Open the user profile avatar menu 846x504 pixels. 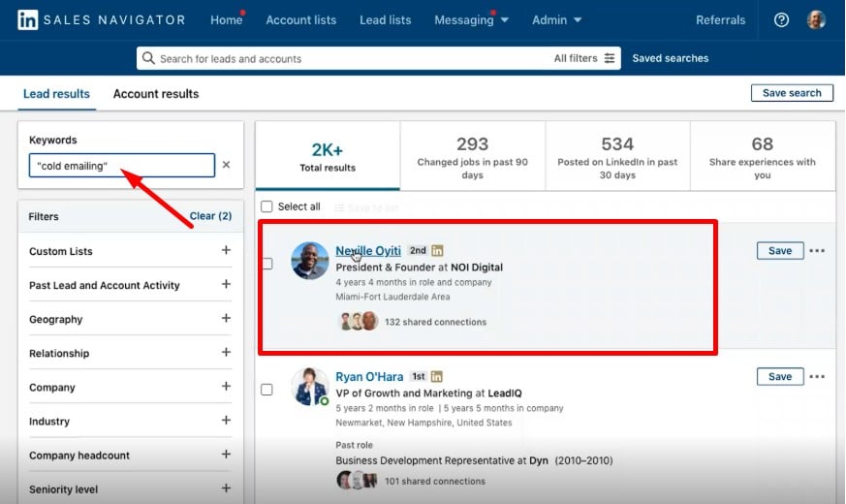click(x=816, y=20)
